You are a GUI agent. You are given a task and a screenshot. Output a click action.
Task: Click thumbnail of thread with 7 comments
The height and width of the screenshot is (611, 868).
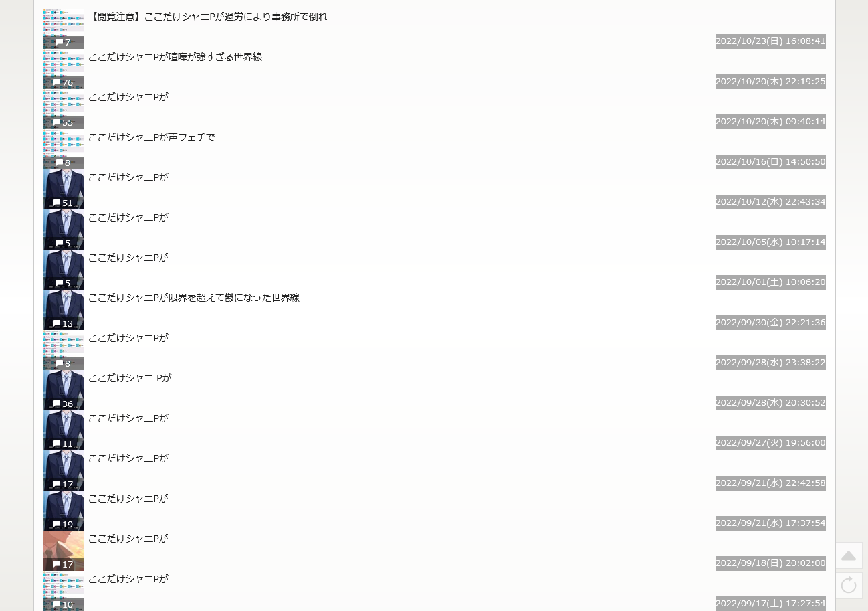tap(64, 29)
